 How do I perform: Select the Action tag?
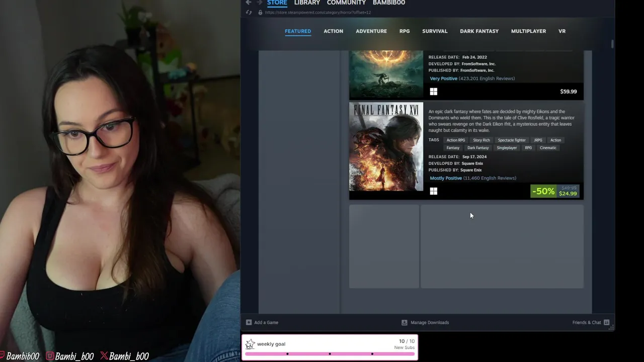pyautogui.click(x=555, y=140)
